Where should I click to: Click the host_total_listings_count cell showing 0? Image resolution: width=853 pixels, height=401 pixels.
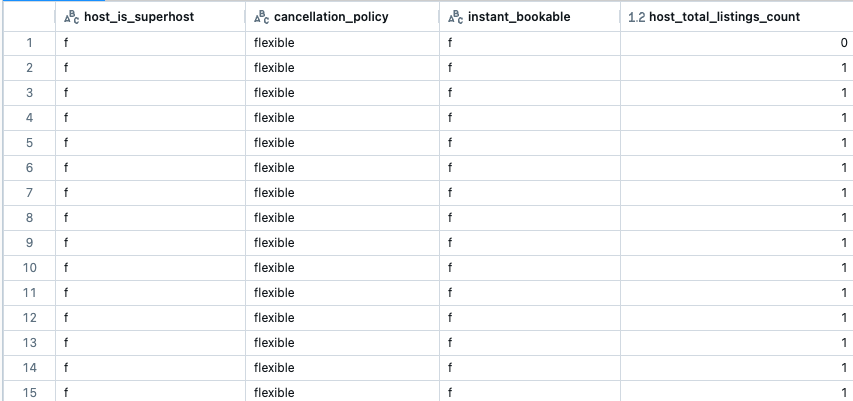[735, 43]
